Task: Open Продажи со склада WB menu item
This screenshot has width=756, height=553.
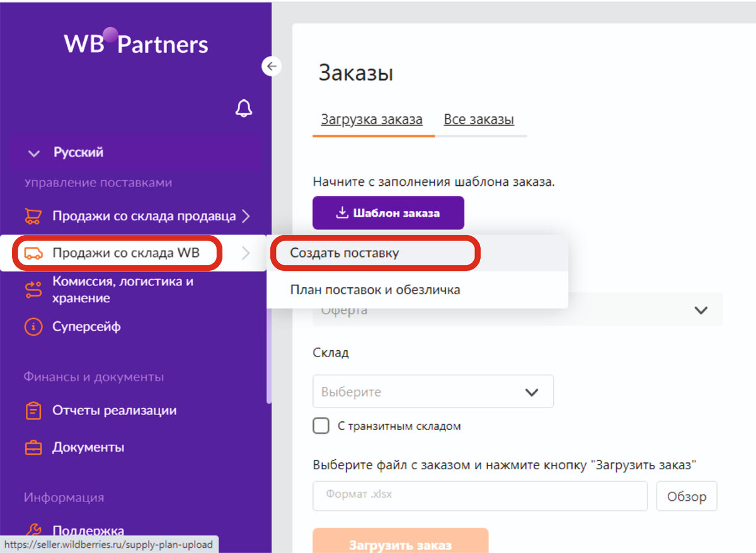Action: (x=133, y=253)
